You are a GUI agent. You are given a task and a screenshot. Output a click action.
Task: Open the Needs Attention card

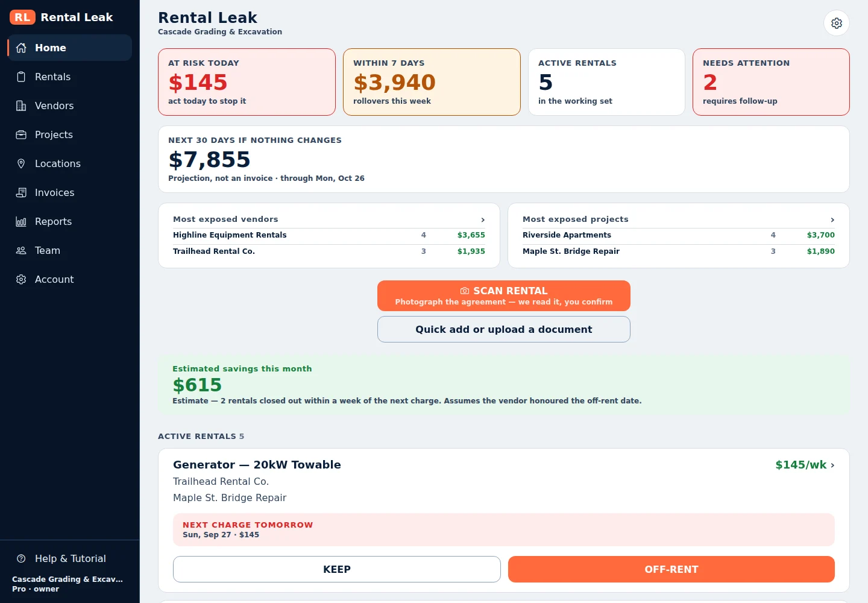point(771,82)
